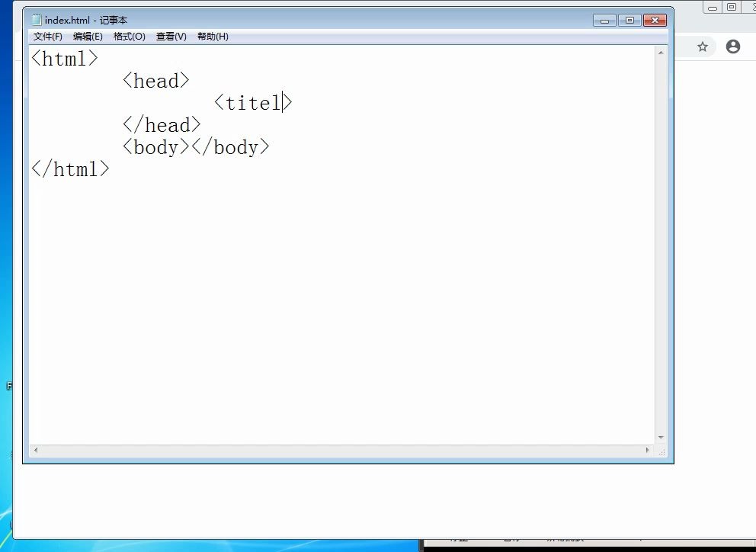Image resolution: width=756 pixels, height=552 pixels.
Task: Restore the Notepad window size
Action: point(629,21)
